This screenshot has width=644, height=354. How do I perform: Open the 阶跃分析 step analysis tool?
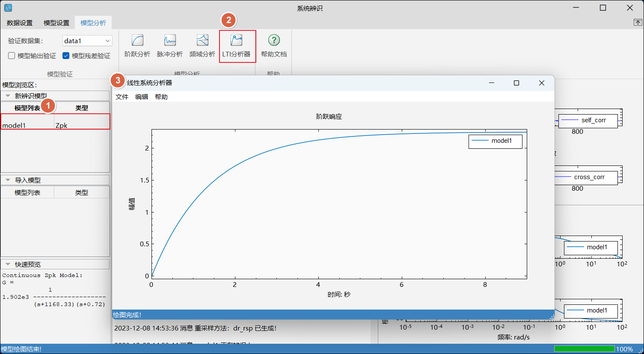tap(137, 46)
